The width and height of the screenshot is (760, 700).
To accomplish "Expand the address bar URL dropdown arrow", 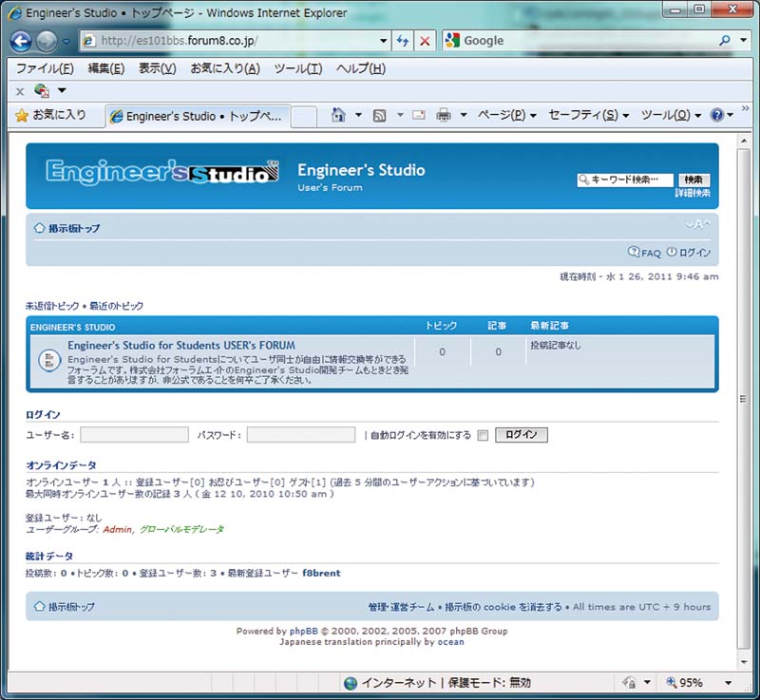I will 383,41.
